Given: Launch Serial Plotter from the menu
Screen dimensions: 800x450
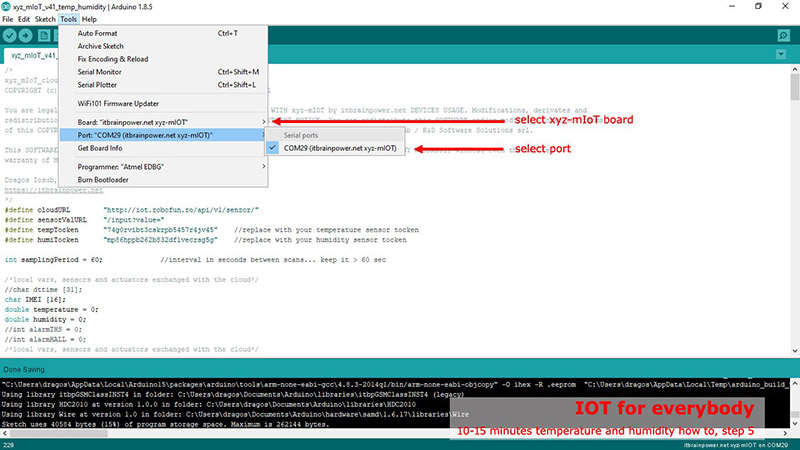Looking at the screenshot, I should coord(163,85).
